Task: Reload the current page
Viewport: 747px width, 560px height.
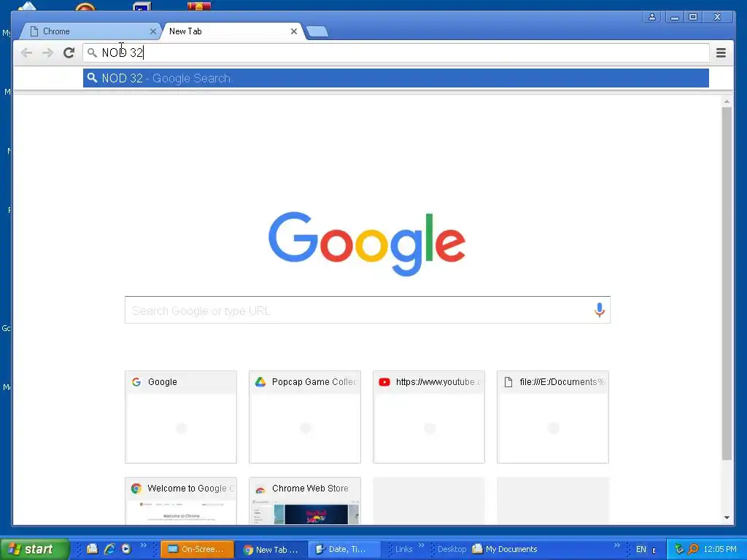Action: point(69,52)
